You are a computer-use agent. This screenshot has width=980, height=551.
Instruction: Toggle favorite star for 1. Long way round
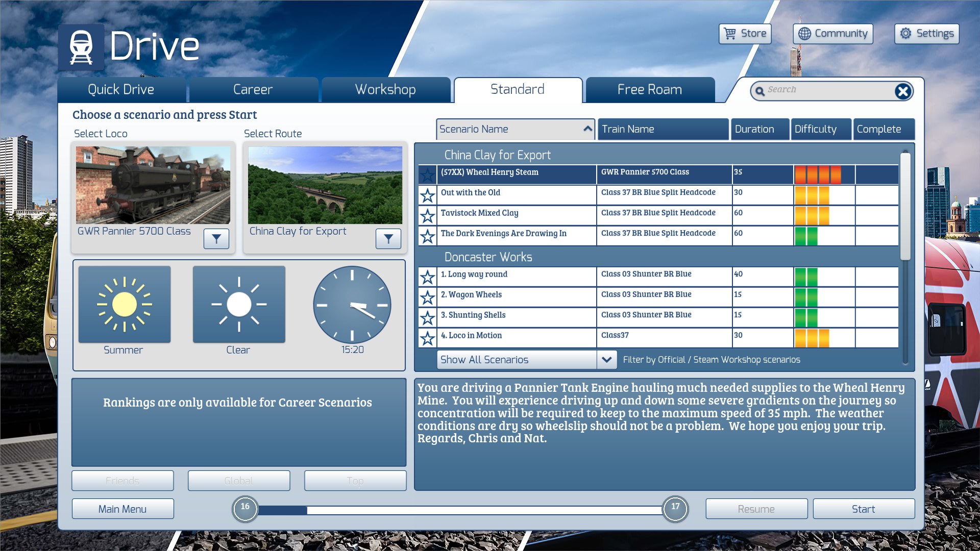427,277
